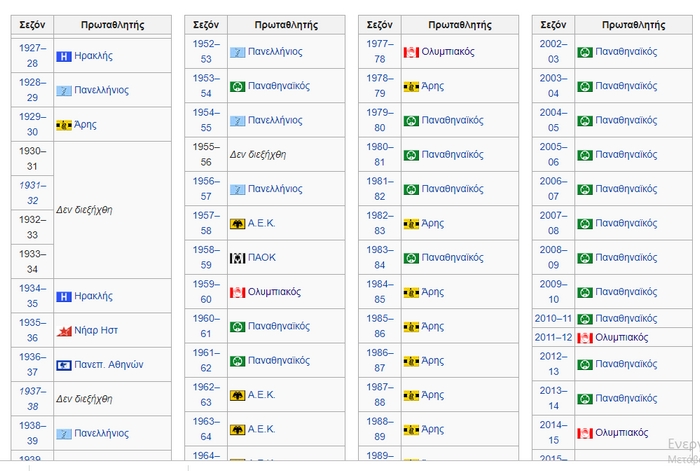The image size is (700, 471).
Task: Open the 1927–28 season link
Action: 32,55
